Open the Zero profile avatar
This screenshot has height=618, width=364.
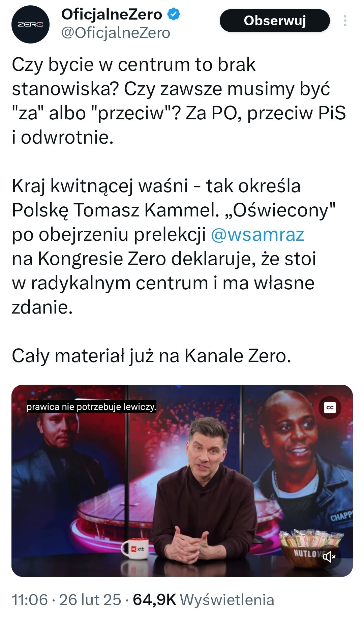coord(30,25)
